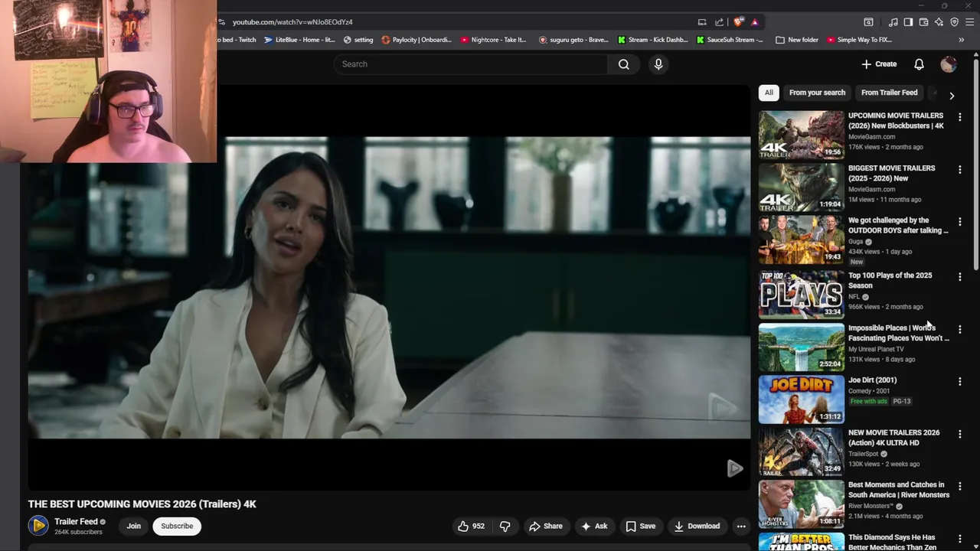The width and height of the screenshot is (980, 551).
Task: Open Paylocity Onboarding bookmark
Action: (416, 40)
